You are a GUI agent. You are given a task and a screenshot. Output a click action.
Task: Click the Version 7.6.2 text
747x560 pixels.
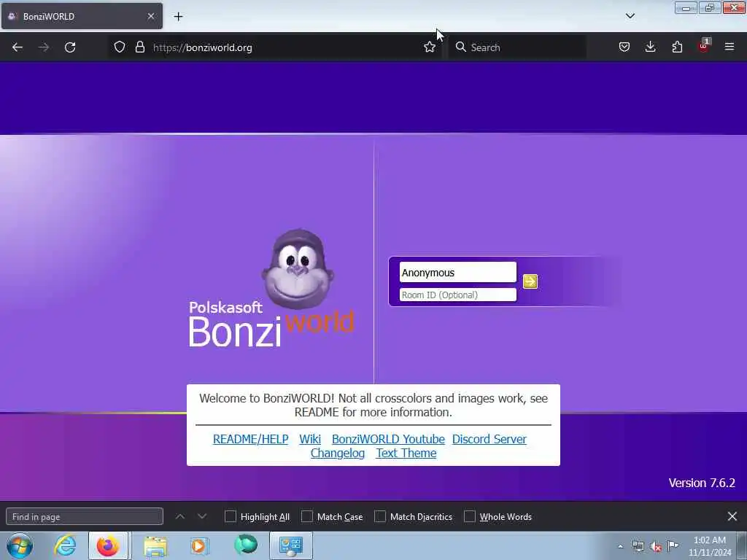(x=702, y=483)
